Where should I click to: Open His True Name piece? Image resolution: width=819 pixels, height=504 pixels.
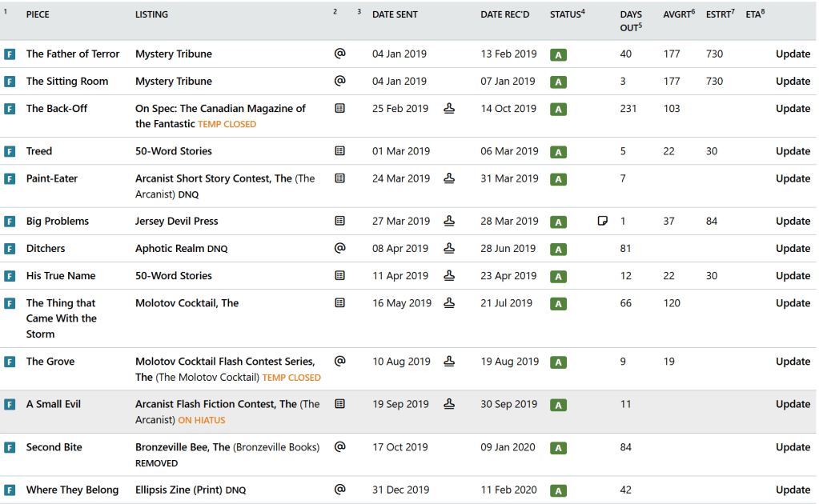pos(61,275)
